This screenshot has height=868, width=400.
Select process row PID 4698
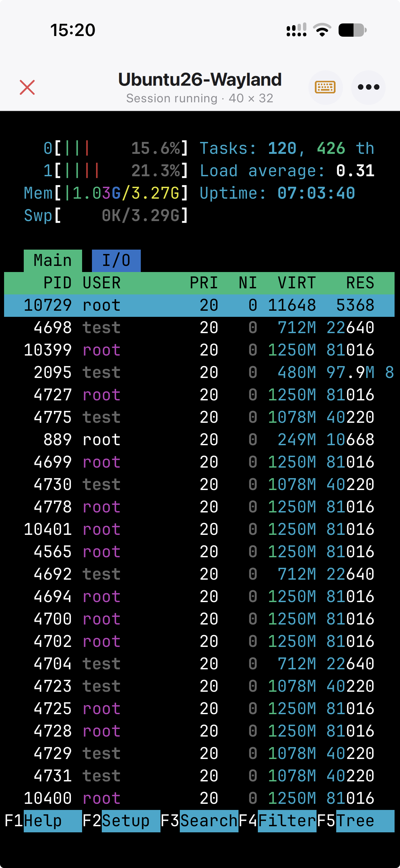199,328
